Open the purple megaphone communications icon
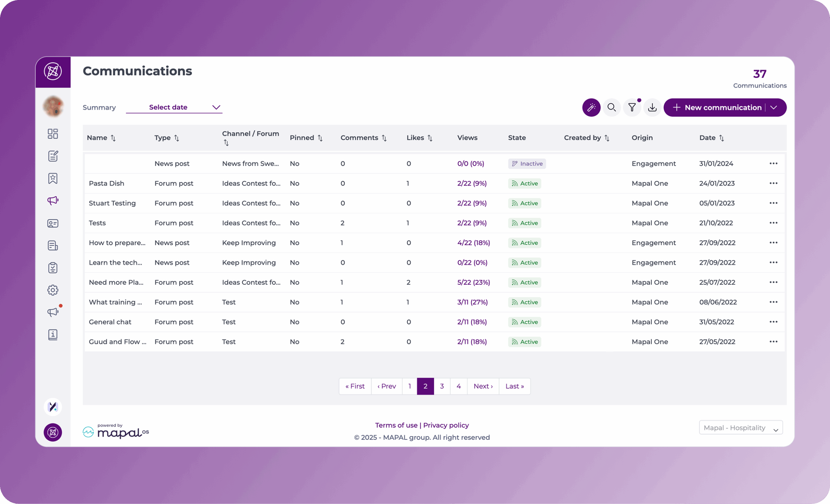The image size is (830, 504). (x=53, y=200)
